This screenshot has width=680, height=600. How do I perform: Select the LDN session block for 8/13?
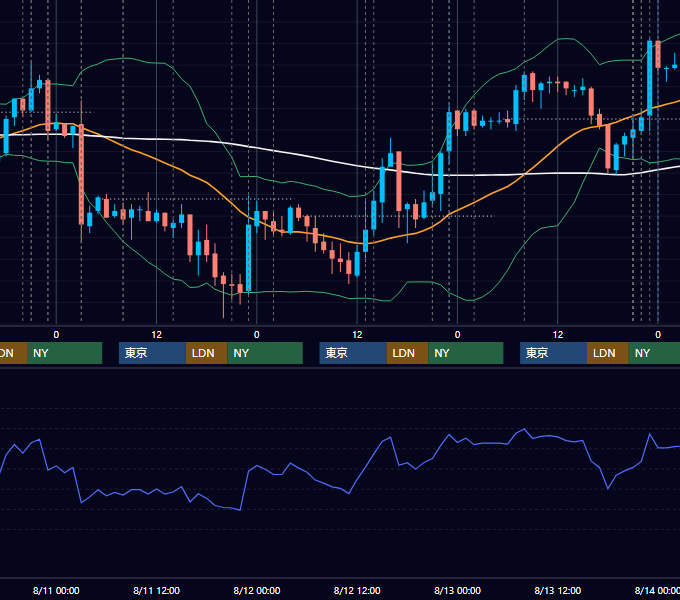coord(608,353)
